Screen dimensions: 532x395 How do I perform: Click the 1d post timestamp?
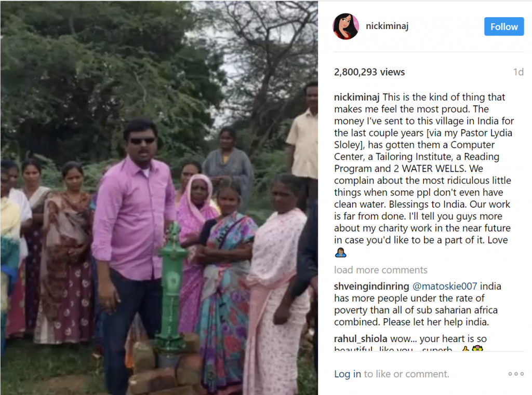point(518,72)
